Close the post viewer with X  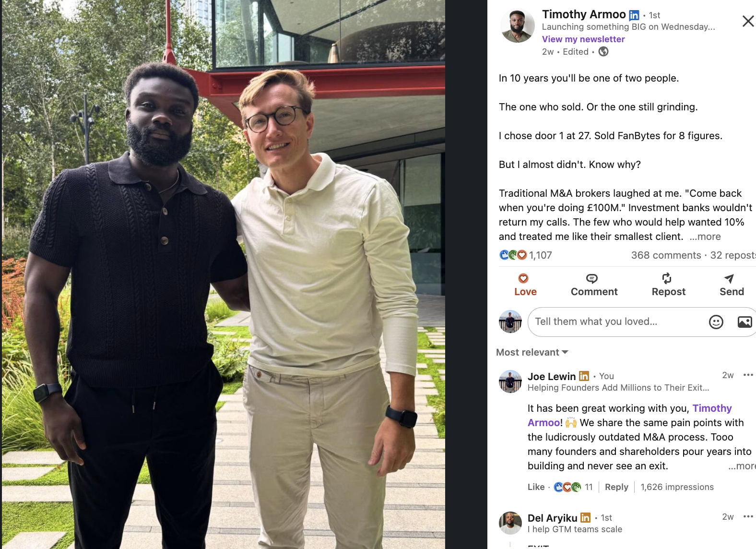point(748,21)
